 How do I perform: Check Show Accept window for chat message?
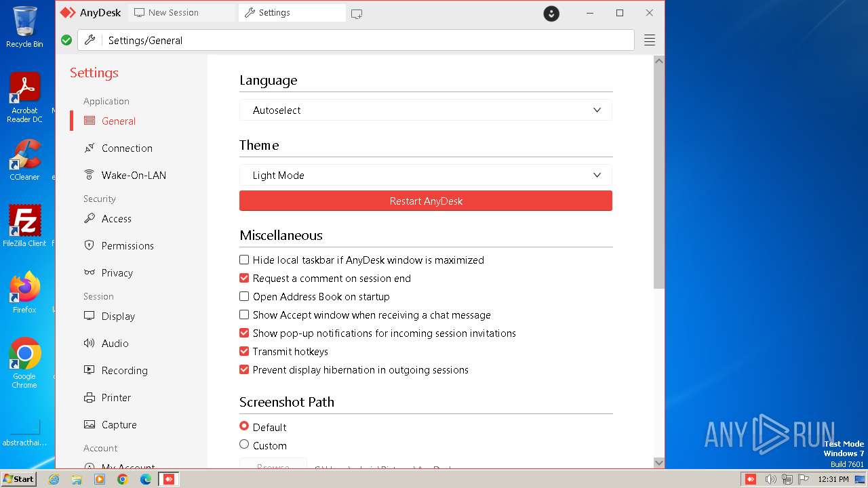(x=244, y=314)
